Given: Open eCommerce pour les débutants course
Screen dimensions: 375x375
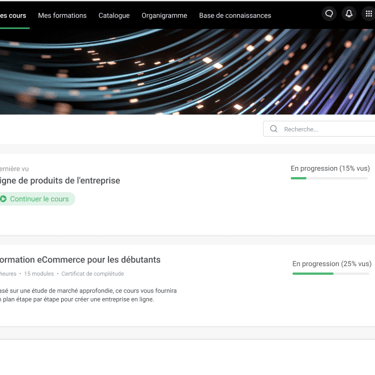Looking at the screenshot, I should click(80, 260).
